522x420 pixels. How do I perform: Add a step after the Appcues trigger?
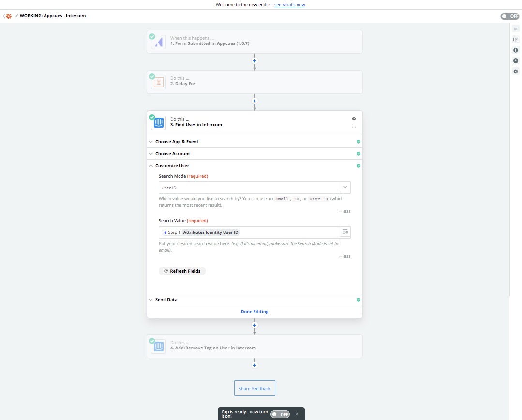[254, 61]
